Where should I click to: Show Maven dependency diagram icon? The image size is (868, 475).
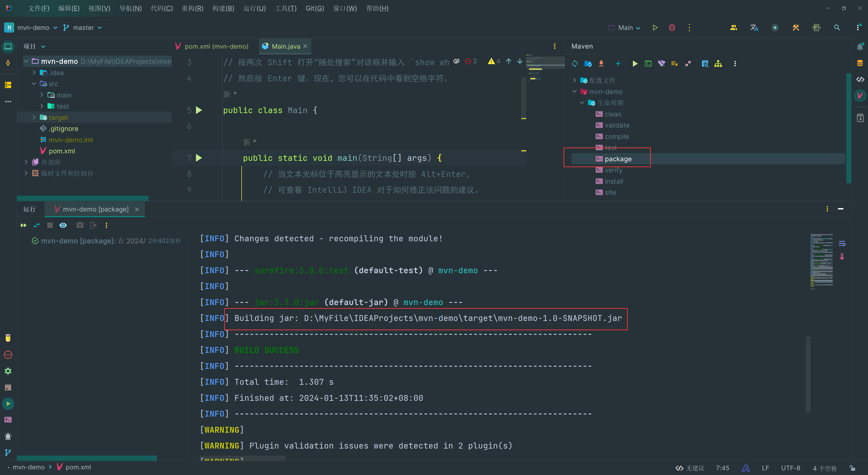pos(718,64)
